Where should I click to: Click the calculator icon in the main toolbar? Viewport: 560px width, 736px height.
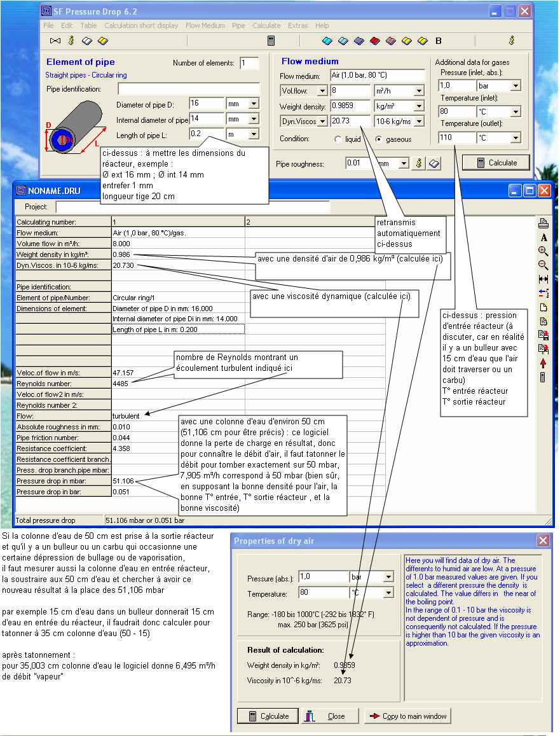271,41
